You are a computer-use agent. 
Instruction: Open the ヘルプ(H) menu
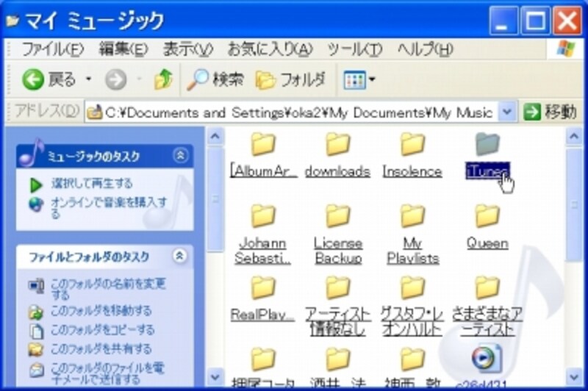point(426,49)
